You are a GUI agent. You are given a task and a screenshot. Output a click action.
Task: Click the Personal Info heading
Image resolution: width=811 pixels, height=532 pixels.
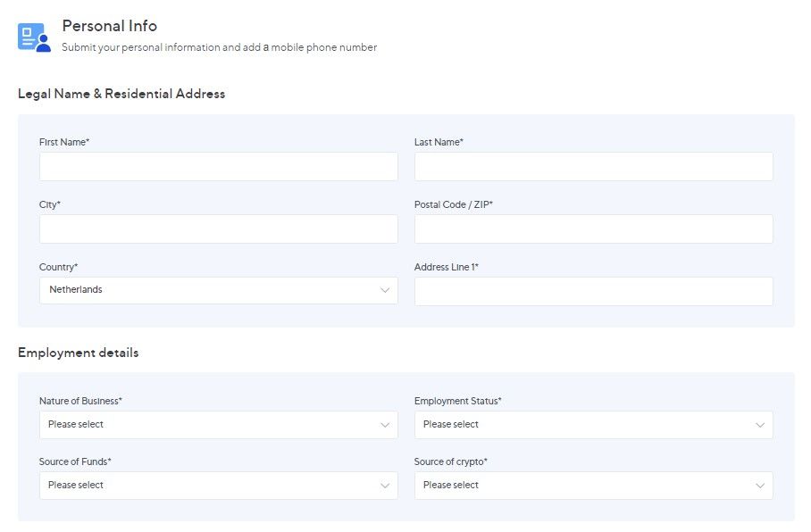[109, 26]
